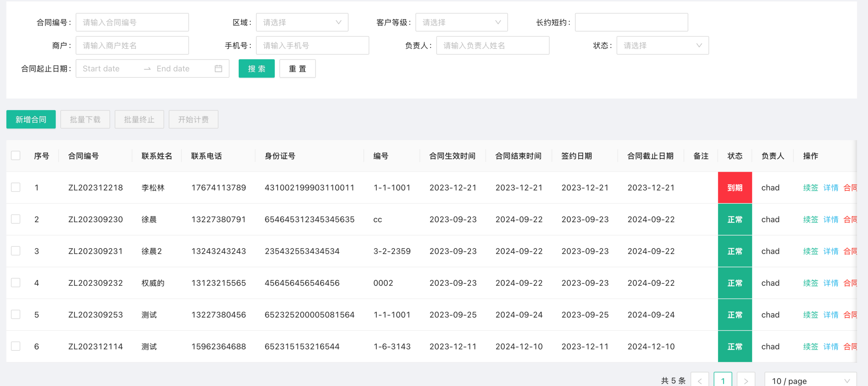Click the End date field
The image size is (868, 386).
pos(183,68)
